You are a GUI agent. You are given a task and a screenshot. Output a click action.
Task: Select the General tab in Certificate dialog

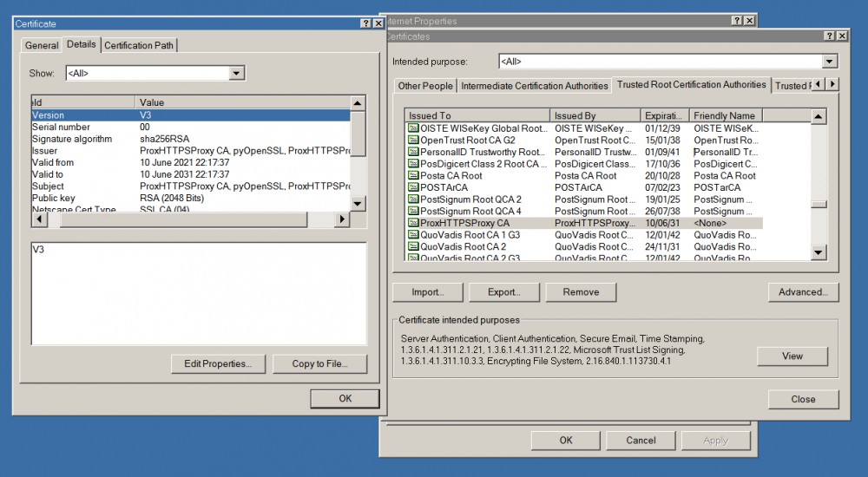pyautogui.click(x=42, y=45)
